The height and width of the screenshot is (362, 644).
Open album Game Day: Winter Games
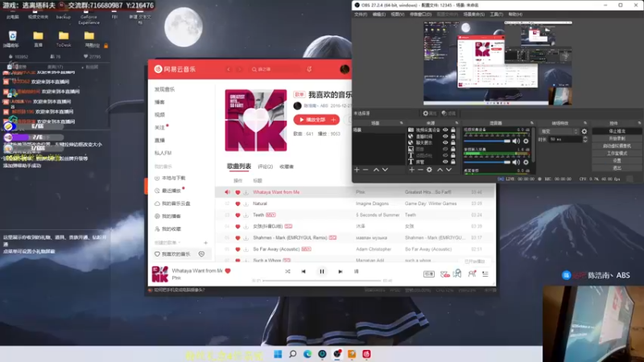tap(431, 204)
